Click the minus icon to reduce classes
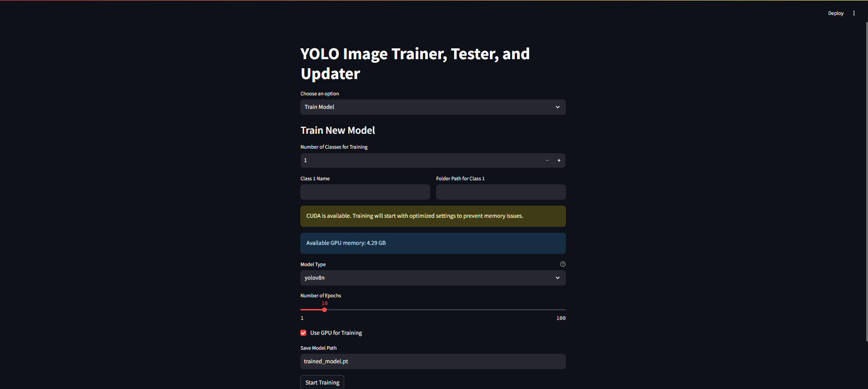Screen dimensions: 868x389 pyautogui.click(x=547, y=160)
